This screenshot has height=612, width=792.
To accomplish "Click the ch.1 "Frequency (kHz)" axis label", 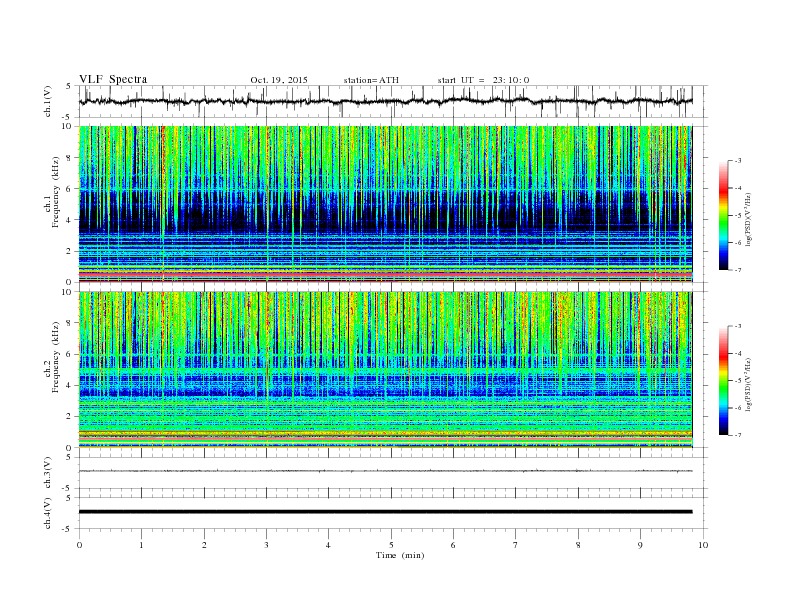I will pyautogui.click(x=56, y=192).
